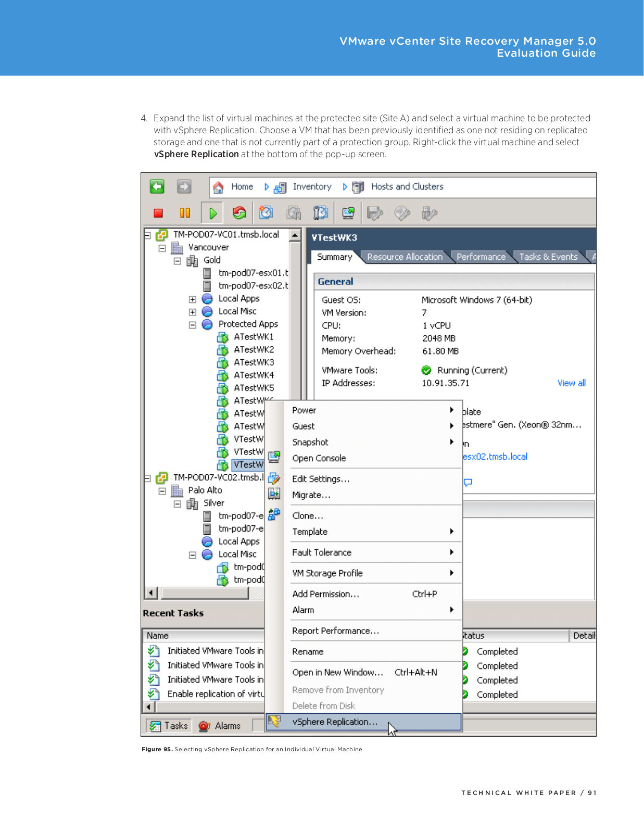
Task: Choose Clone in the context menu
Action: 363,516
